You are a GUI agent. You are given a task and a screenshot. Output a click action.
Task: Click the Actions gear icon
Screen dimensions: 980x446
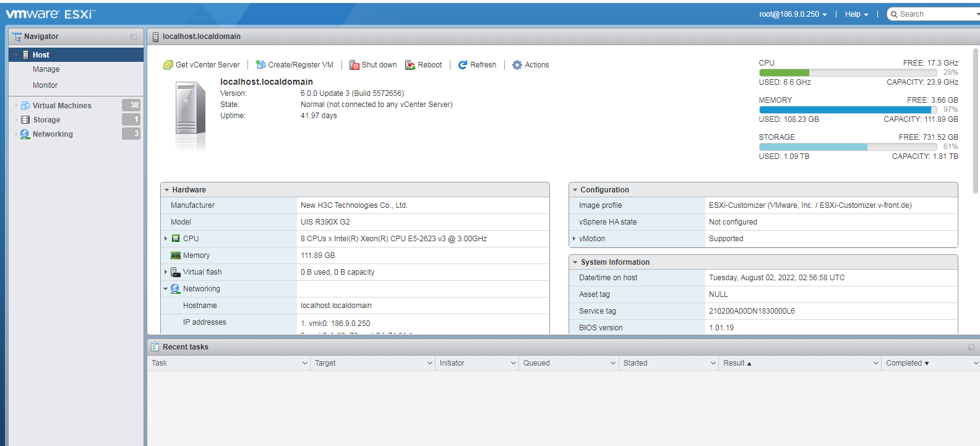(x=517, y=65)
